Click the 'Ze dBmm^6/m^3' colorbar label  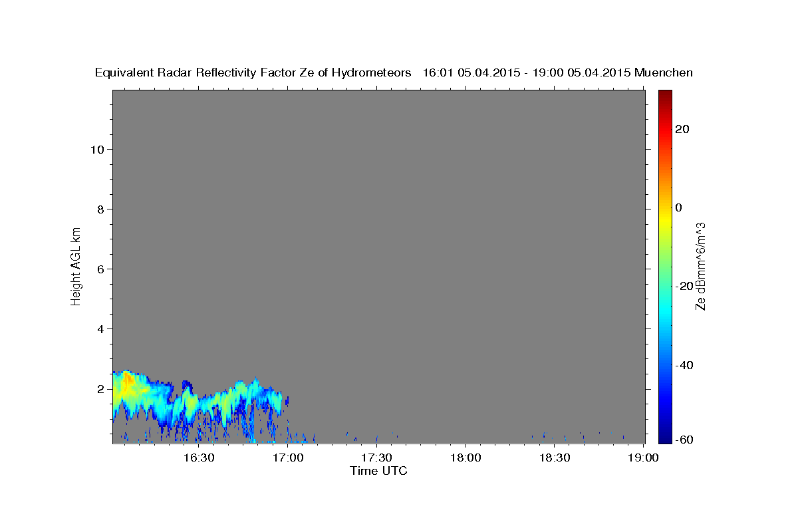(700, 266)
